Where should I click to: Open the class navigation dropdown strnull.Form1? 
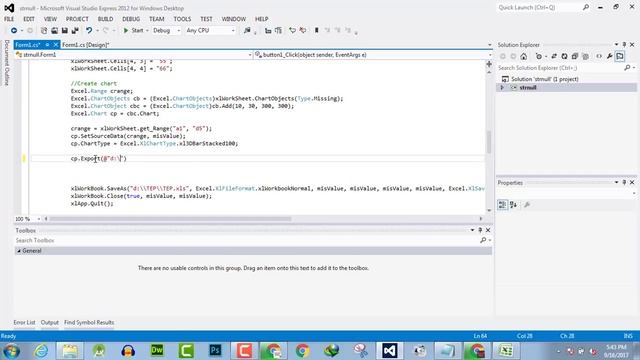tap(133, 55)
